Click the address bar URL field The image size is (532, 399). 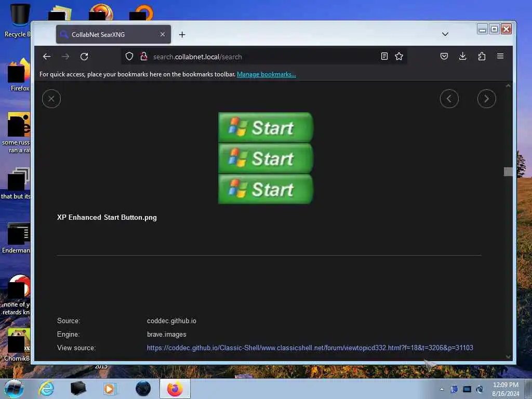(264, 57)
